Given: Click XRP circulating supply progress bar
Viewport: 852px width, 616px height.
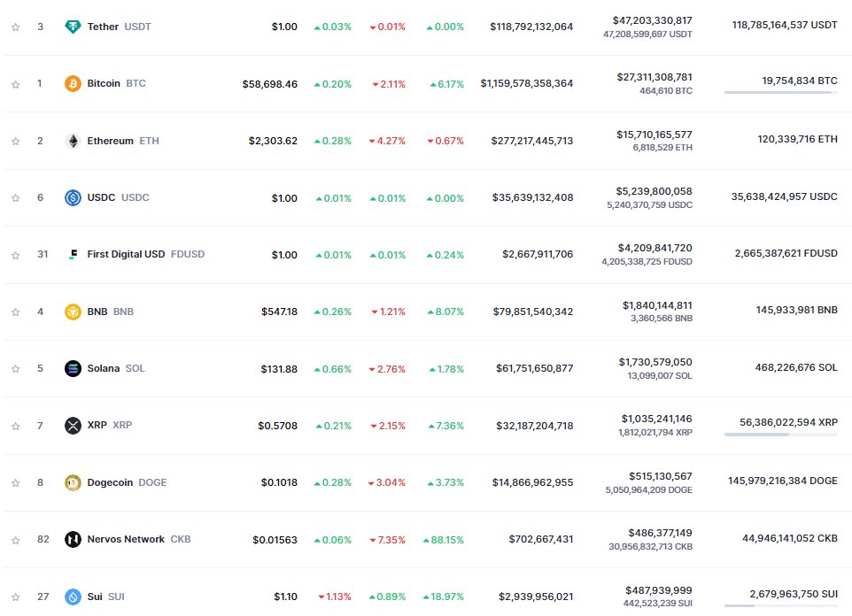Looking at the screenshot, I should coord(781,435).
